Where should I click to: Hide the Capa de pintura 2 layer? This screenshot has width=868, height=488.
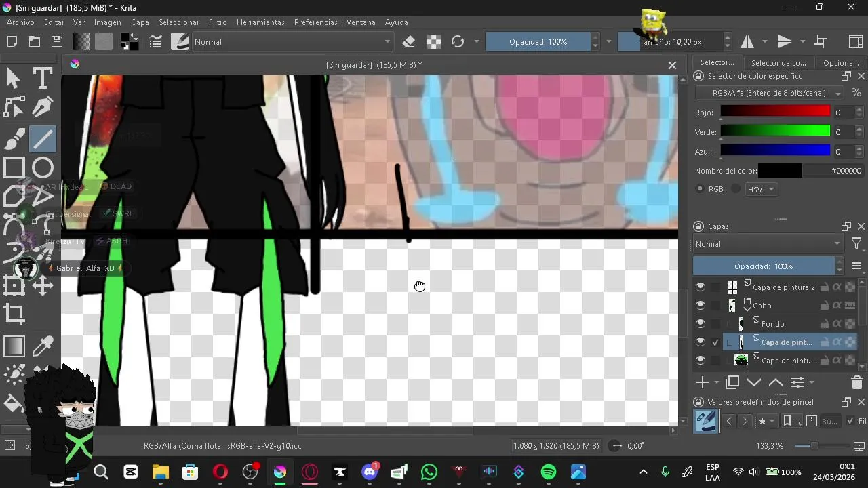point(701,287)
